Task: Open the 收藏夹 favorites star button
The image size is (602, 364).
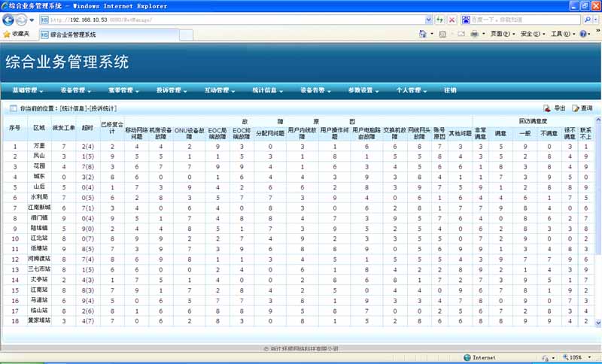Action: (17, 34)
